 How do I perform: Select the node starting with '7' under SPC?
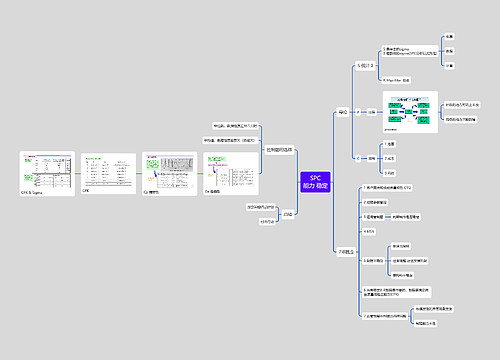(x=346, y=252)
